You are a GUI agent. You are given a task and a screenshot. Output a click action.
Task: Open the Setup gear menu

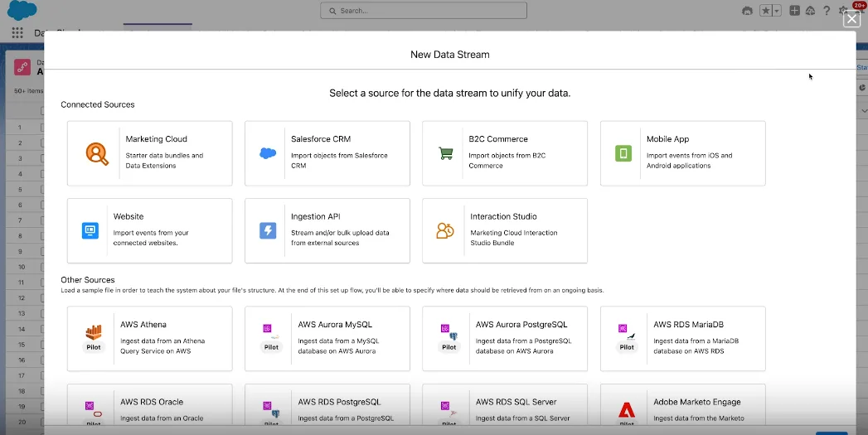[x=842, y=11]
